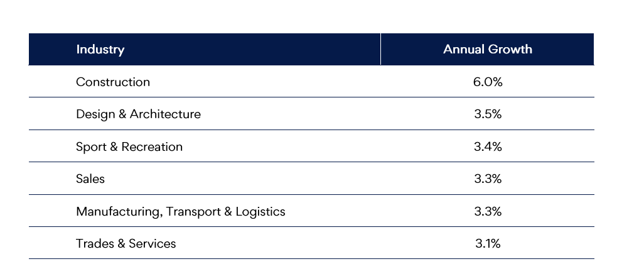Click the 3.3% value for Manufacturing row
This screenshot has height=276, width=644.
click(x=488, y=212)
